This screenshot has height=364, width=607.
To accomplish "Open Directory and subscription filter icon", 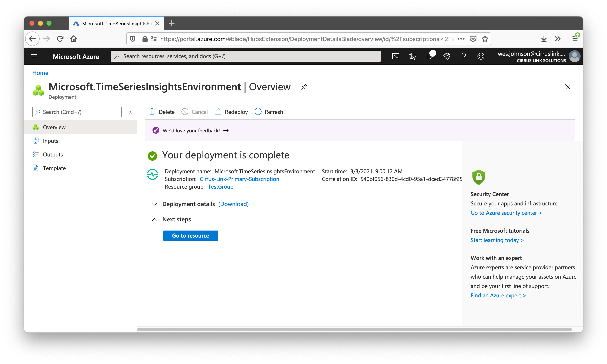I will pos(412,56).
